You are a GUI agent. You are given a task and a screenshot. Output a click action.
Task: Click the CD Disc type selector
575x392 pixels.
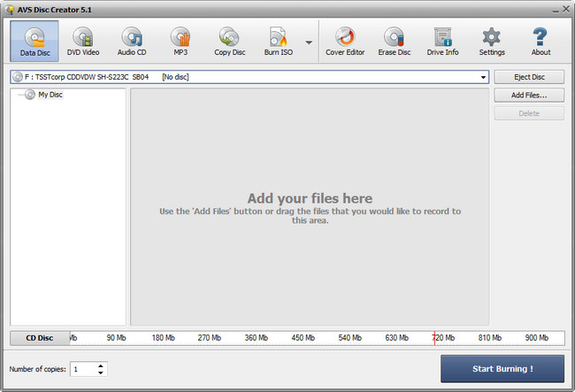pyautogui.click(x=39, y=338)
